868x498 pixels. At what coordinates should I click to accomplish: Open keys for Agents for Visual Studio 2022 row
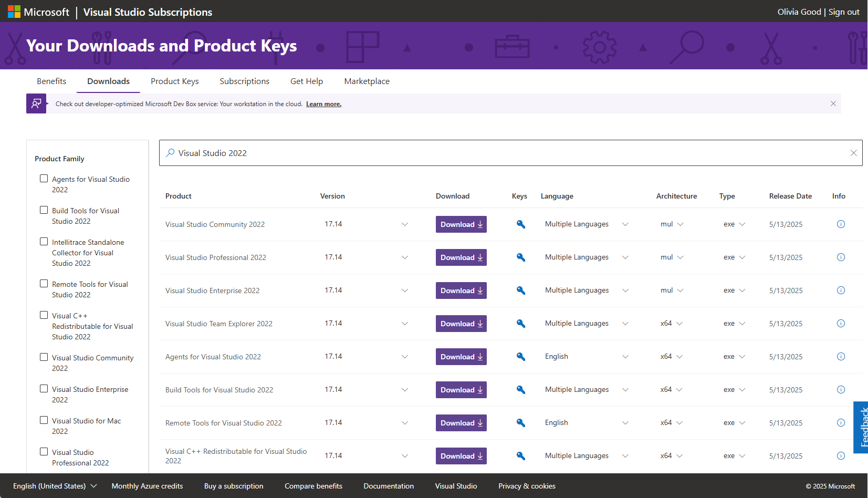tap(521, 357)
